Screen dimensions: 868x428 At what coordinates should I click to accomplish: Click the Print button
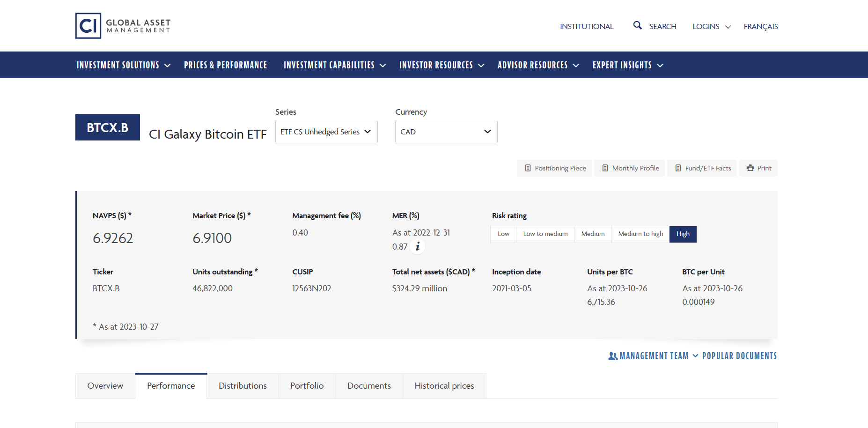coord(758,168)
